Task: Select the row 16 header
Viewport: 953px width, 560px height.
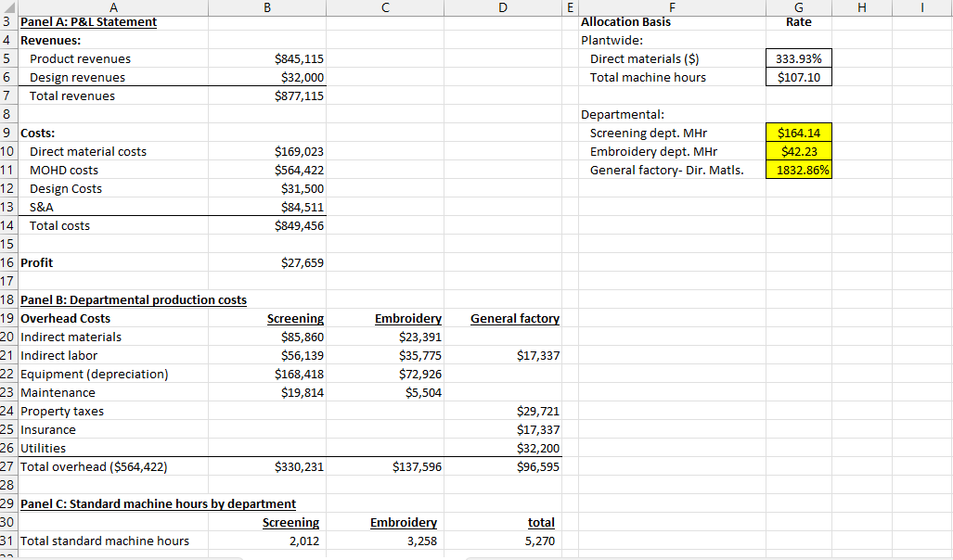Action: point(7,263)
